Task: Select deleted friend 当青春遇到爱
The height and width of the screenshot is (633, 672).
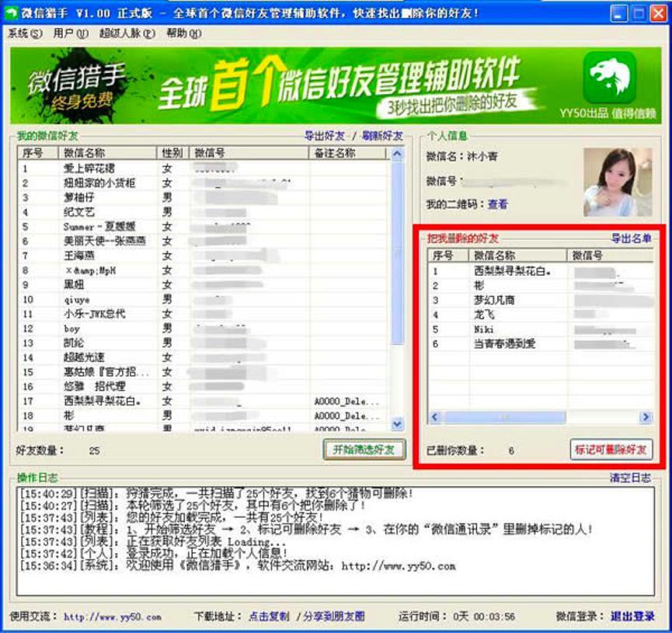Action: (x=541, y=344)
